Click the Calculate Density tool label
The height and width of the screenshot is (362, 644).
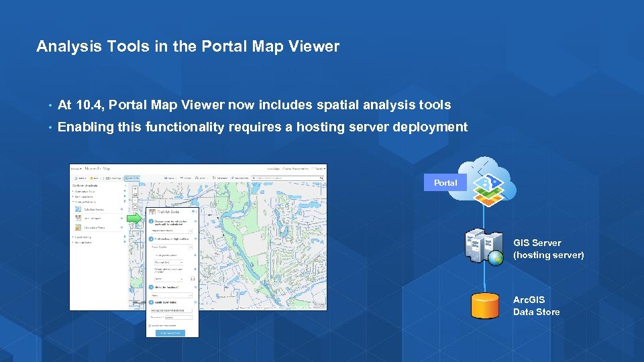point(94,209)
